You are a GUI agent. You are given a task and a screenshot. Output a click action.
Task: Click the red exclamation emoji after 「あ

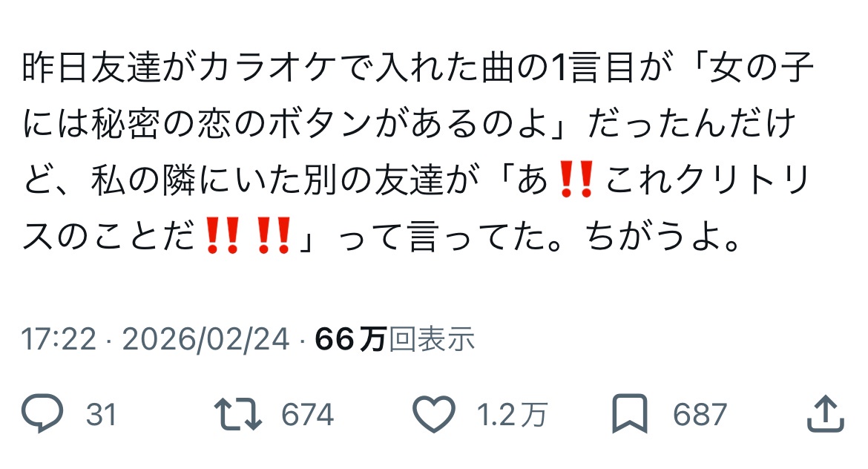(577, 180)
